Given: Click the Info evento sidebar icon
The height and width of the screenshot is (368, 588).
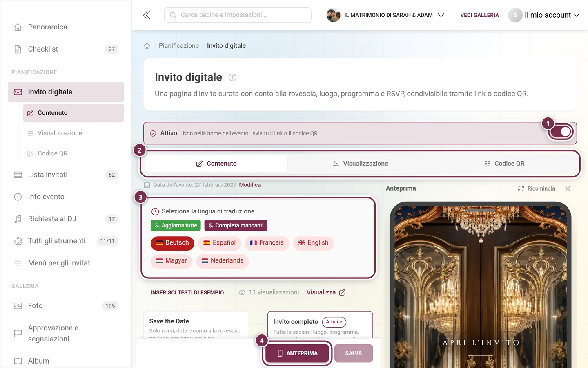Looking at the screenshot, I should (18, 197).
